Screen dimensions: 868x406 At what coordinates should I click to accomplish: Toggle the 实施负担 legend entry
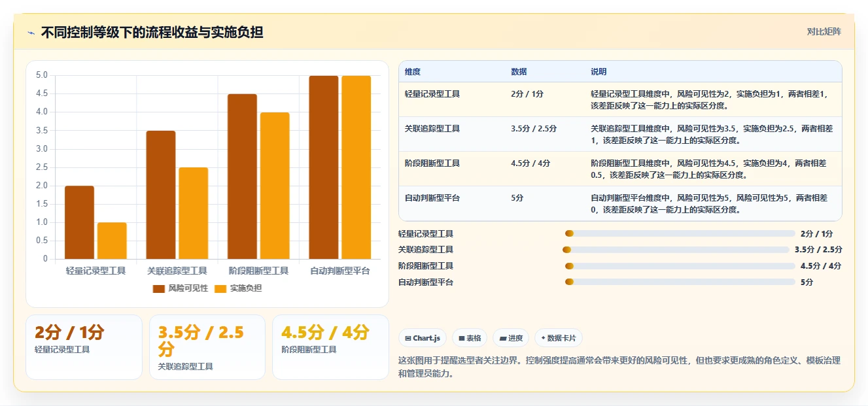tap(238, 288)
